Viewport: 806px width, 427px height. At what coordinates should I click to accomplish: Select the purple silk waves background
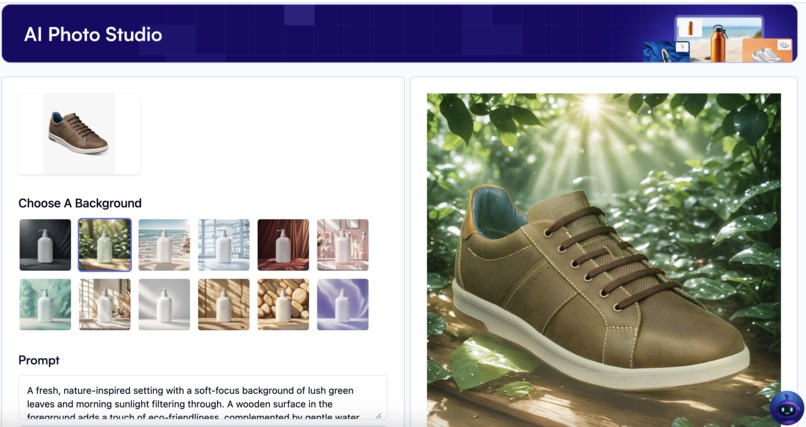[343, 304]
